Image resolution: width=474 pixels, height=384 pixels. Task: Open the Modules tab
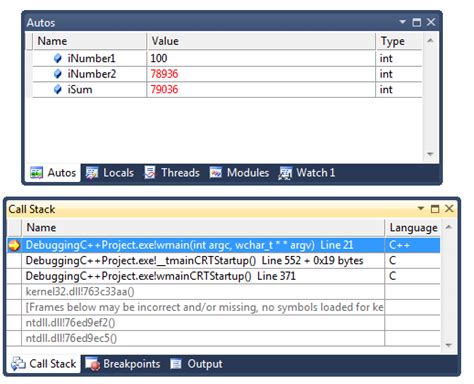point(239,173)
